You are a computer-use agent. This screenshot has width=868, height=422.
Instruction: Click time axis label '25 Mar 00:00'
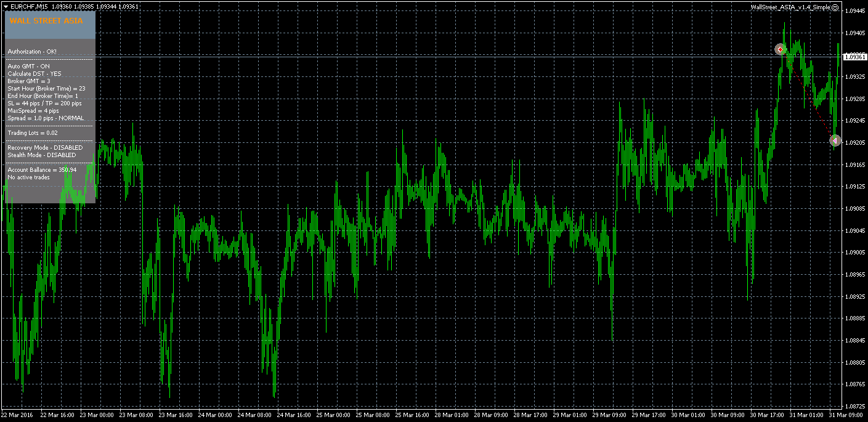(334, 415)
